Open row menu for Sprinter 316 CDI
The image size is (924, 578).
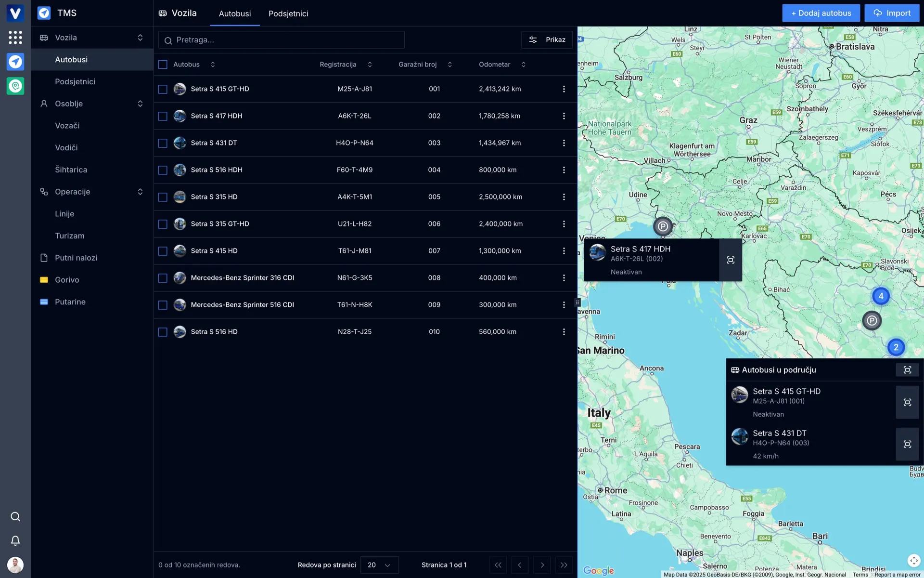[x=564, y=278]
